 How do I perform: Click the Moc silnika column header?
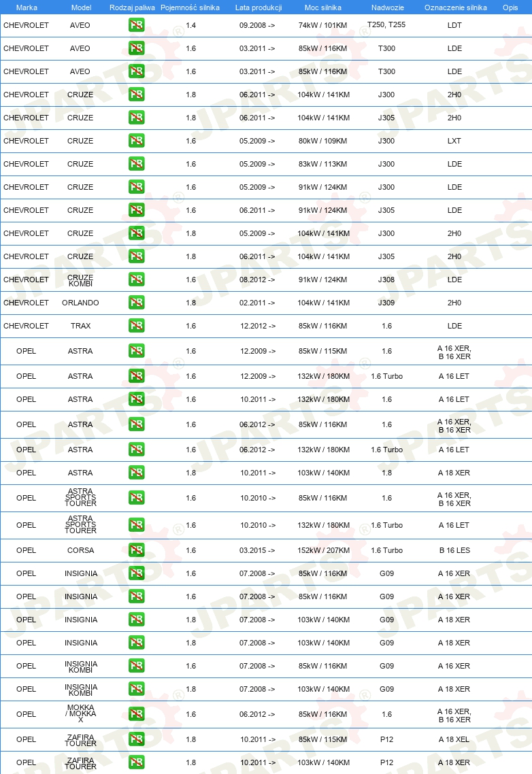323,7
